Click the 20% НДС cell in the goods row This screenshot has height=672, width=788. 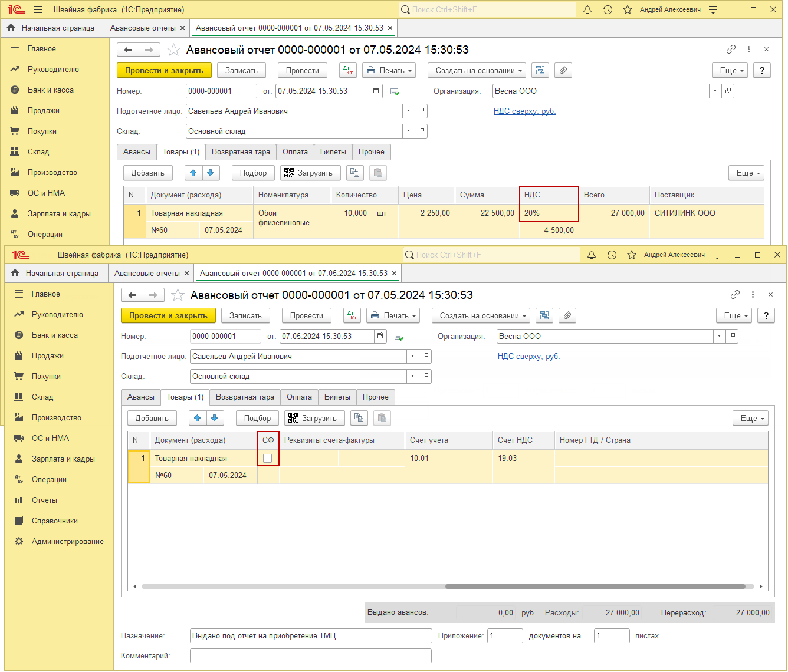click(x=548, y=213)
